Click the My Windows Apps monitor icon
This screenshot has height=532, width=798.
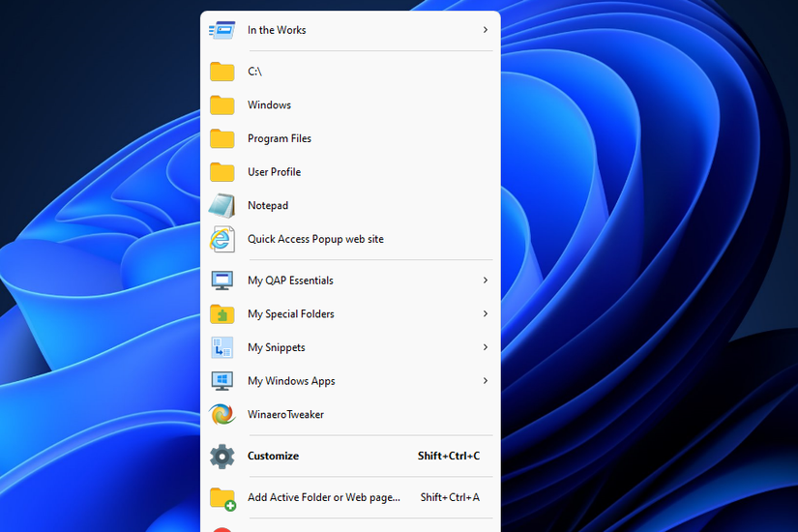[222, 381]
